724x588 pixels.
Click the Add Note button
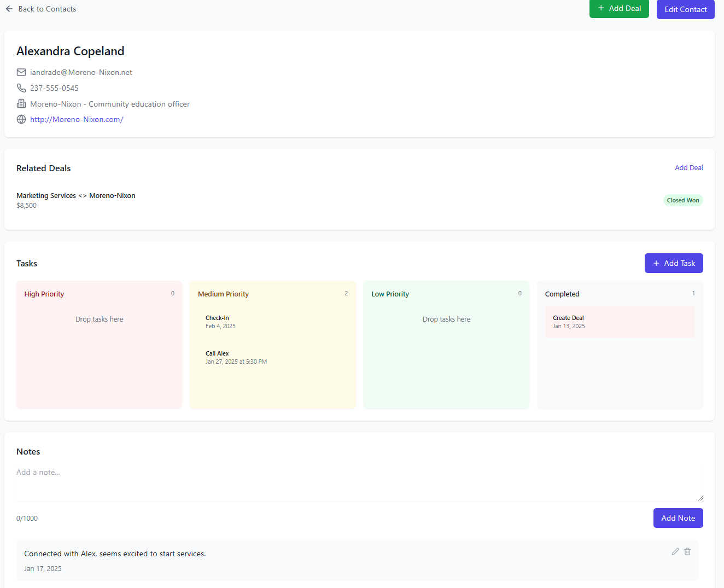pos(678,518)
